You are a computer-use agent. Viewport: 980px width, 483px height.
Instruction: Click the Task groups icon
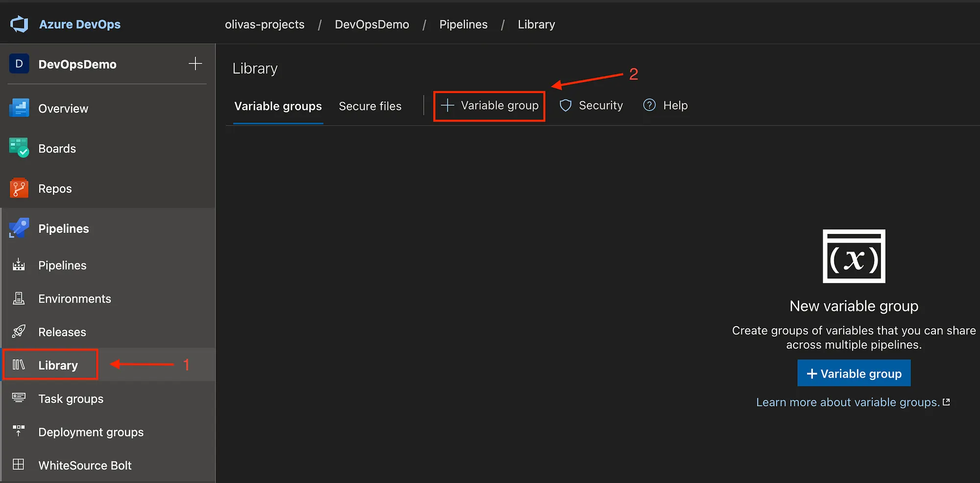click(19, 398)
